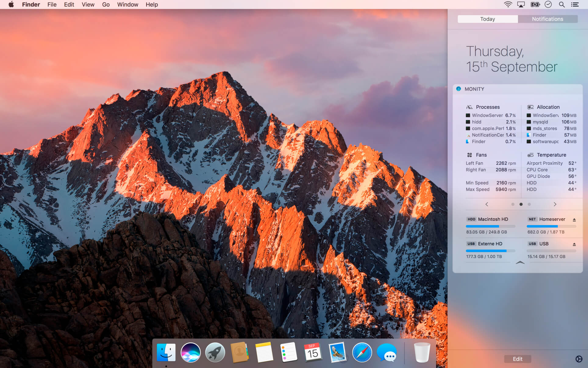This screenshot has height=368, width=588.
Task: Click the Monity widget logo icon
Action: [458, 89]
